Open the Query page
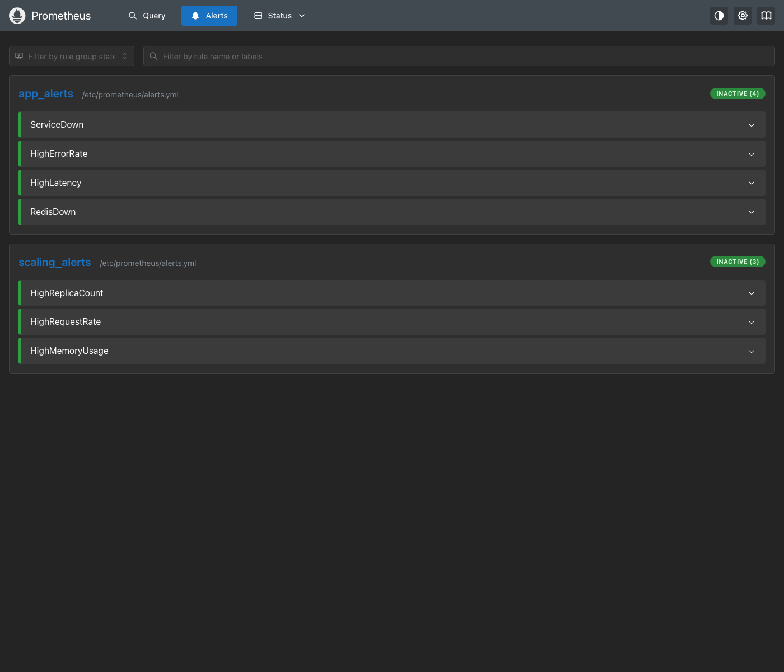The height and width of the screenshot is (672, 784). (x=147, y=16)
